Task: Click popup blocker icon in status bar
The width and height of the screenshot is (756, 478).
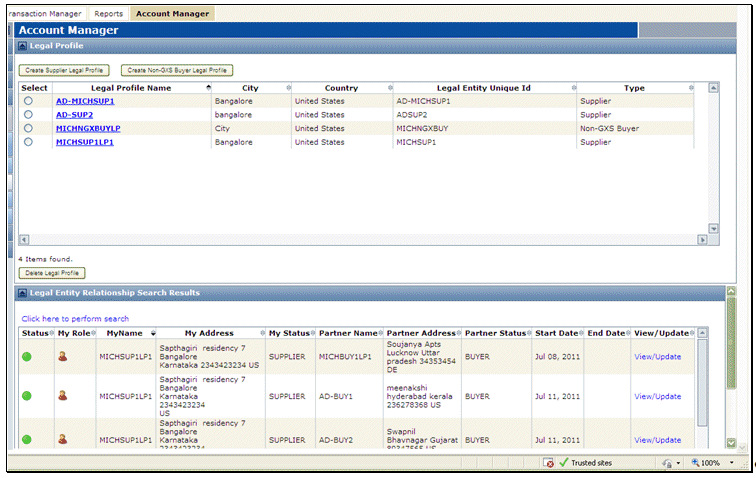Action: [548, 463]
